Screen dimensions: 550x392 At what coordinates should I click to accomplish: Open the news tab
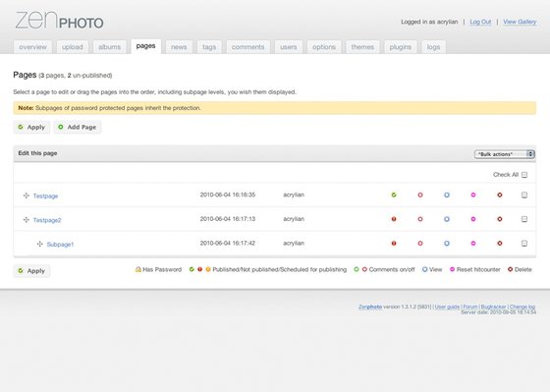179,47
